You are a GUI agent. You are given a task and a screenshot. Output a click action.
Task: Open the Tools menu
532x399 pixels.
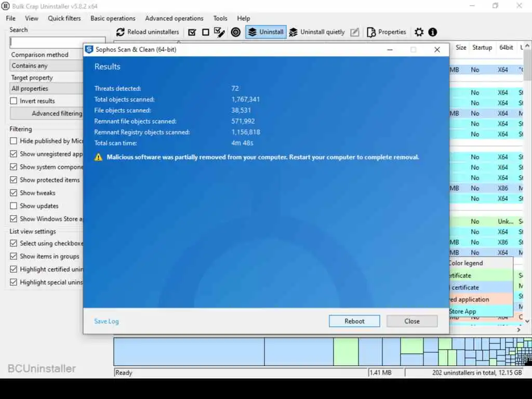(220, 18)
